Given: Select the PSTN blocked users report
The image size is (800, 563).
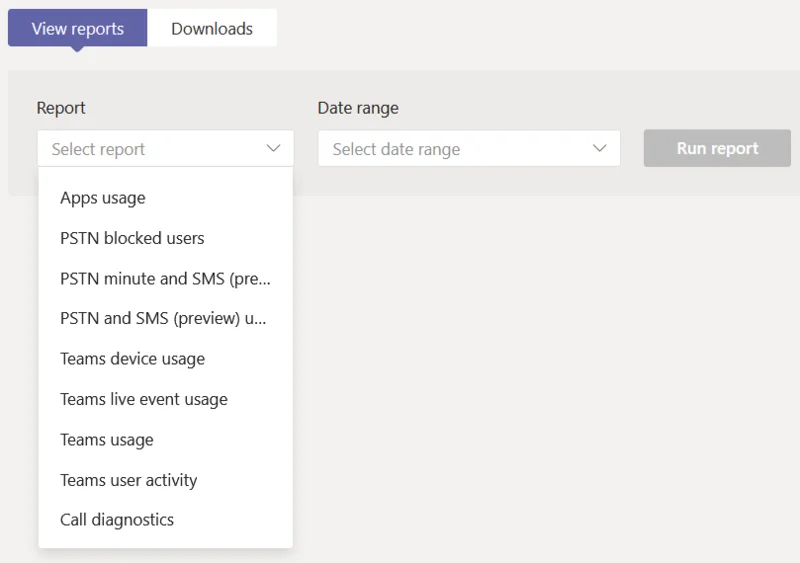Looking at the screenshot, I should click(165, 238).
